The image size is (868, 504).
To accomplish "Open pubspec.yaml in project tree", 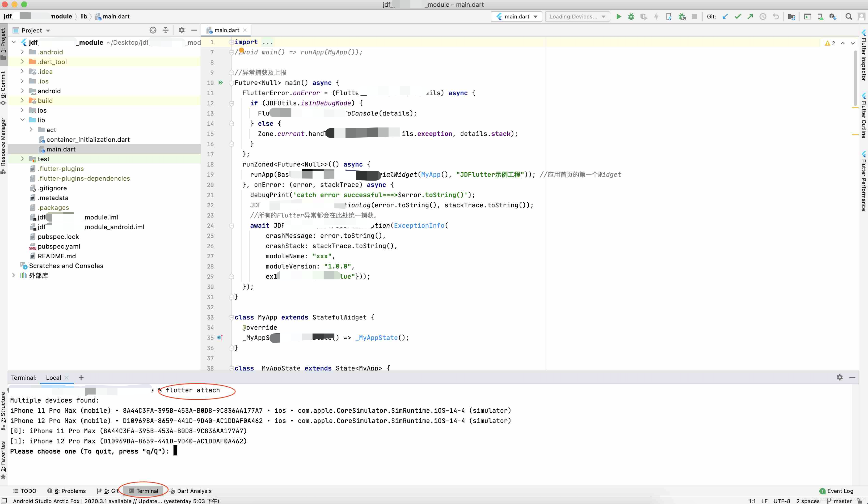I will pos(59,246).
